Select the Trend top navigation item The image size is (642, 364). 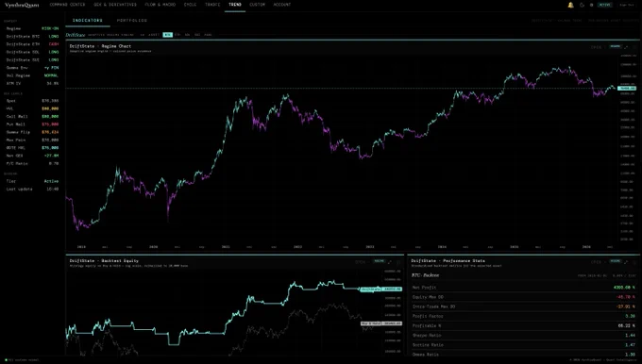[234, 5]
